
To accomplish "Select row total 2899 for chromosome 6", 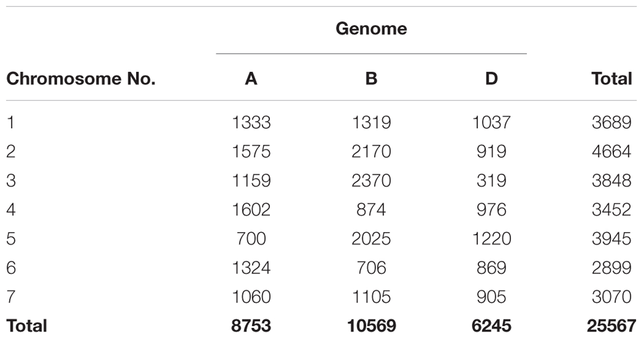I will click(612, 268).
